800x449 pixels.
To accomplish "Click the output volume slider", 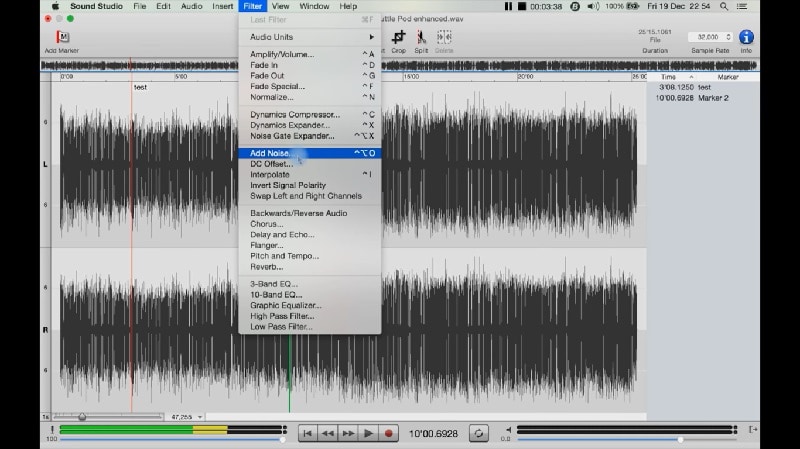I will point(680,439).
